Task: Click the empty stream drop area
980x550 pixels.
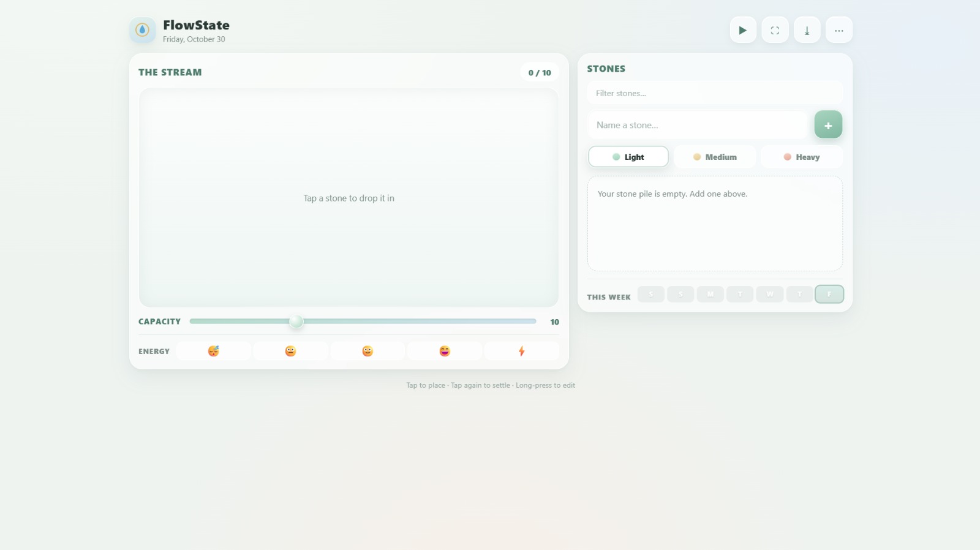Action: pos(349,198)
